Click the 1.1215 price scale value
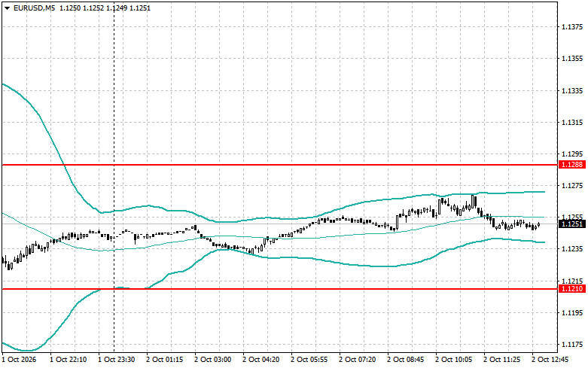The image size is (588, 368). coord(572,281)
